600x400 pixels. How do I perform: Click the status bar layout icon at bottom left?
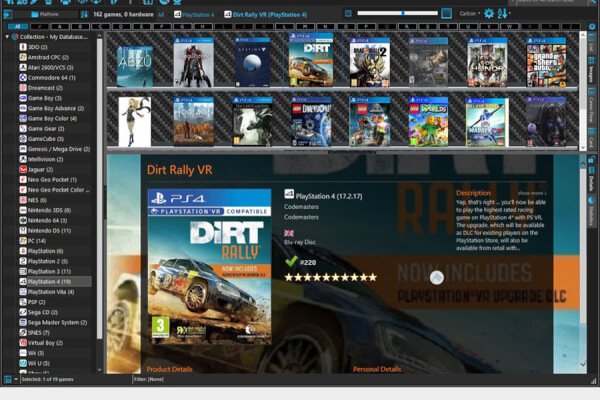[x=7, y=379]
